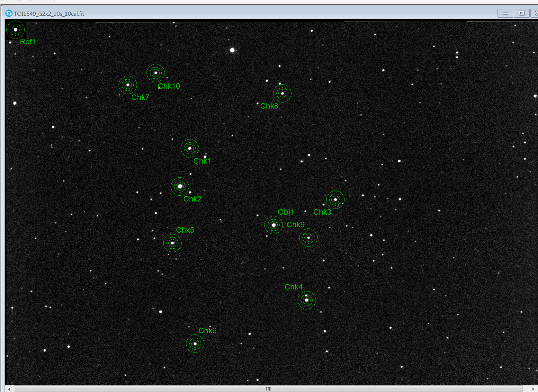Select the Chk10 check star aperture
The width and height of the screenshot is (538, 392).
point(156,73)
